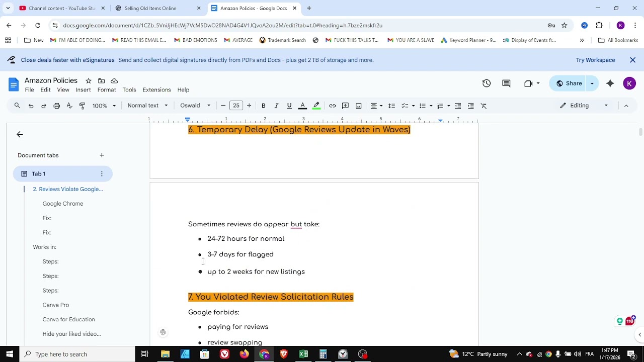The image size is (644, 362).
Task: Increase the paragraph indent
Action: (470, 106)
